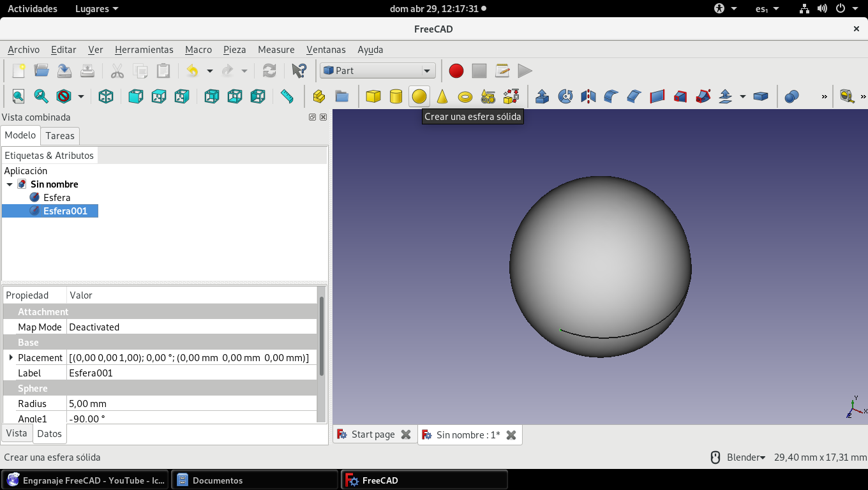
Task: Create a solid torus
Action: (465, 96)
